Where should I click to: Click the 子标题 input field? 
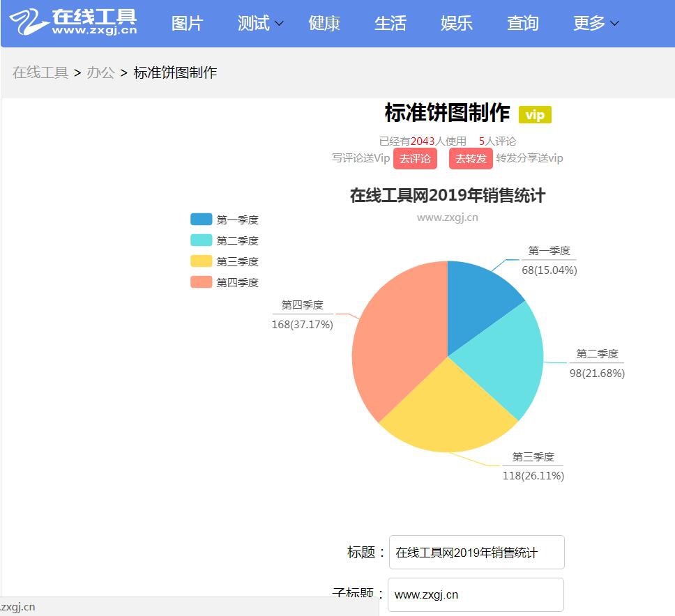coord(476,594)
